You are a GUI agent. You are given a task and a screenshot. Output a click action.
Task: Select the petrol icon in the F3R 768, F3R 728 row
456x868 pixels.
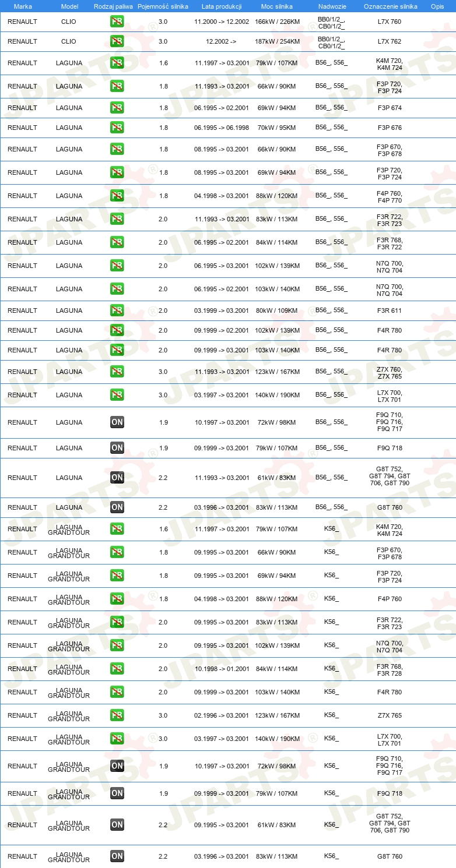click(117, 669)
